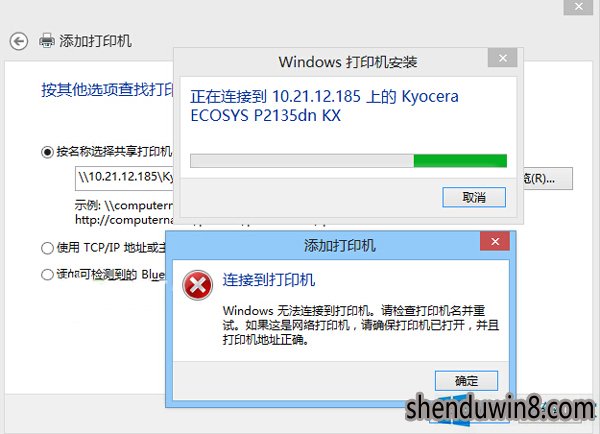Image resolution: width=600 pixels, height=434 pixels.
Task: Select 使用 TCP/IP 地址 radio option
Action: pos(47,248)
